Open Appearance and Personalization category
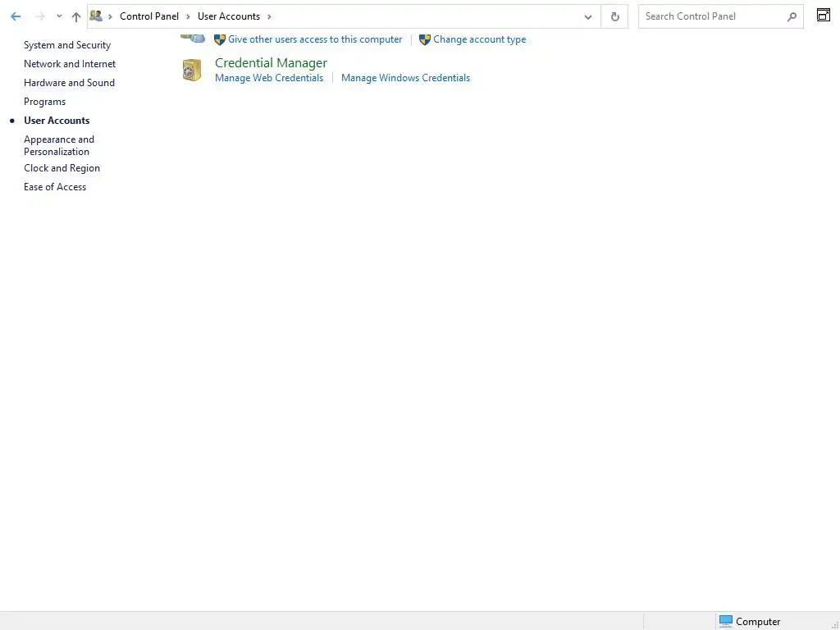840x630 pixels. click(59, 145)
